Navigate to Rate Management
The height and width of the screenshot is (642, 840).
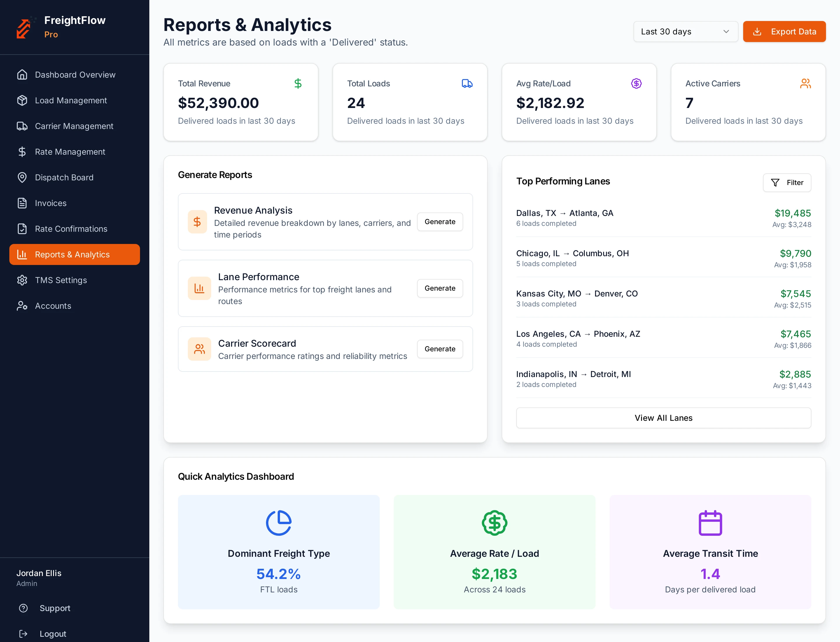74,152
